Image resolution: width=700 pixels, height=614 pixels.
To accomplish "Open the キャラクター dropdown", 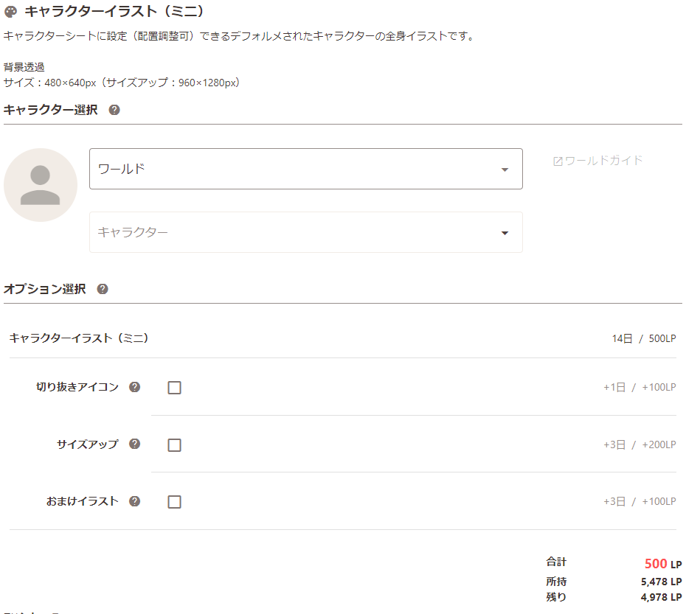I will tap(306, 232).
